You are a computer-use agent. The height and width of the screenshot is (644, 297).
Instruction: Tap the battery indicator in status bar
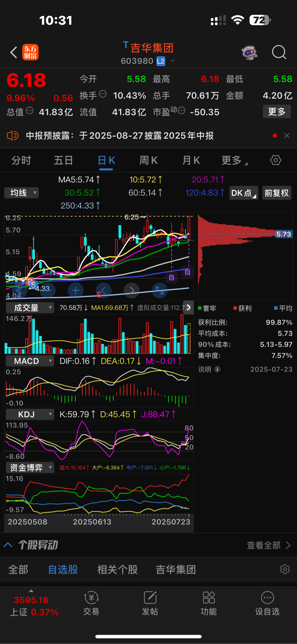(260, 20)
